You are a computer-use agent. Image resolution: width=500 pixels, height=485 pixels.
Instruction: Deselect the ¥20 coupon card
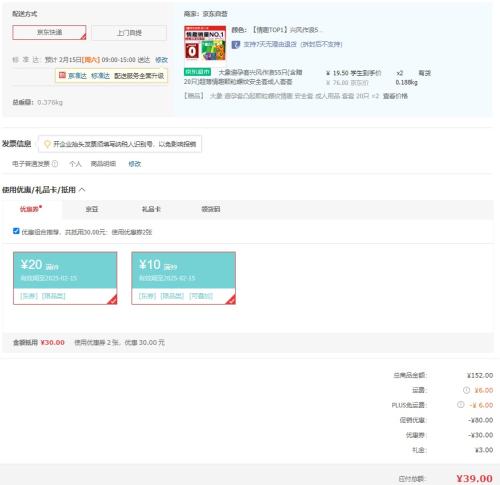65,278
